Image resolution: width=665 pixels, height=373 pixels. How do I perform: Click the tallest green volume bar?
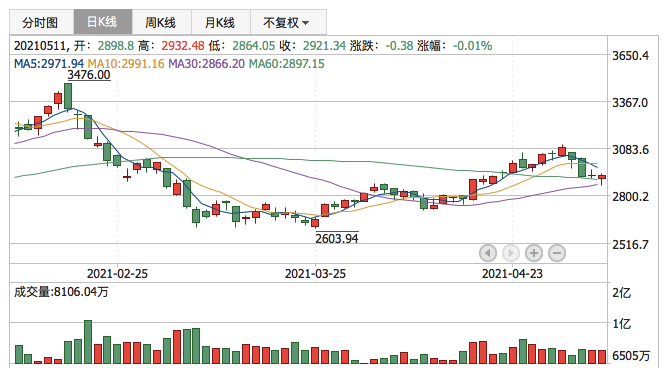[x=88, y=342]
